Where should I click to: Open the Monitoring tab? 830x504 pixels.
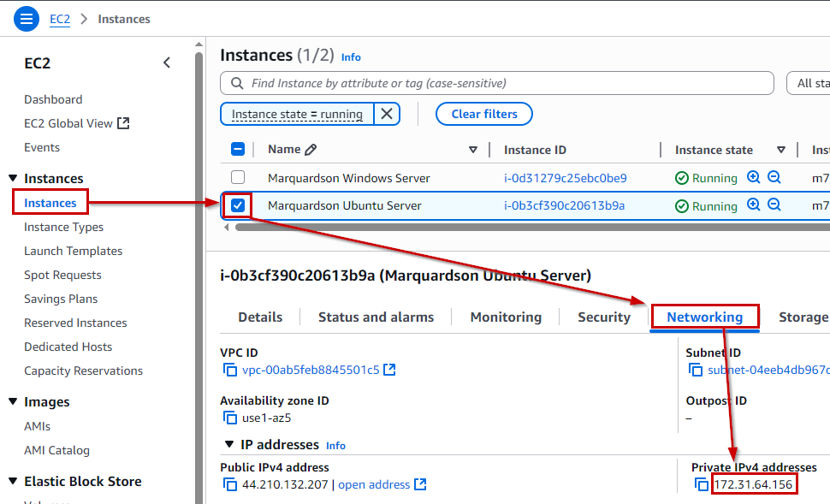[506, 317]
